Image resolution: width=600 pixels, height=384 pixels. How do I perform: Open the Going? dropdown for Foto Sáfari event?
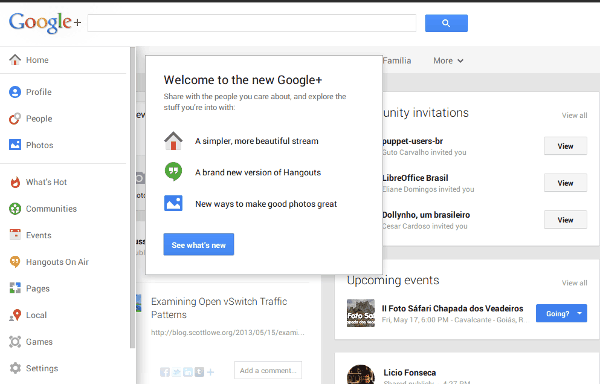561,314
